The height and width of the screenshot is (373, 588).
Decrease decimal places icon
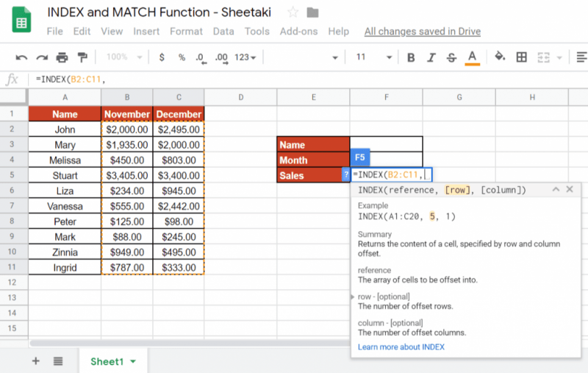201,58
